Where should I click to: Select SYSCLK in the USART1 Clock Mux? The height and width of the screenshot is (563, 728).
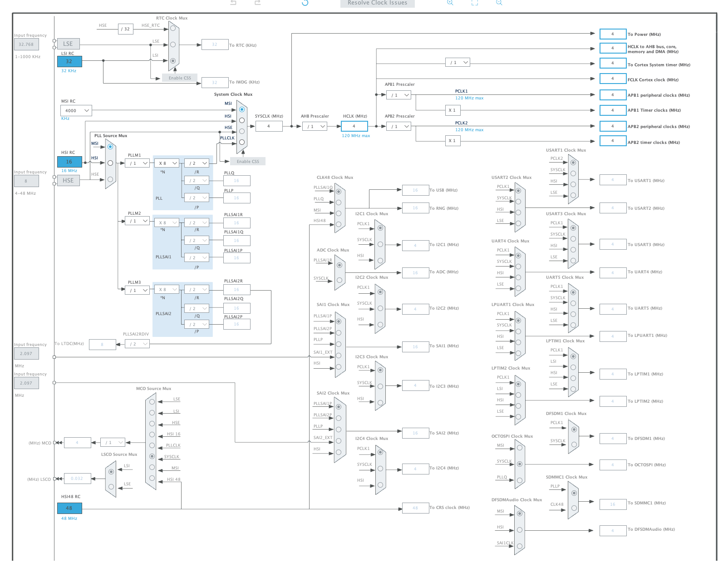pos(573,173)
